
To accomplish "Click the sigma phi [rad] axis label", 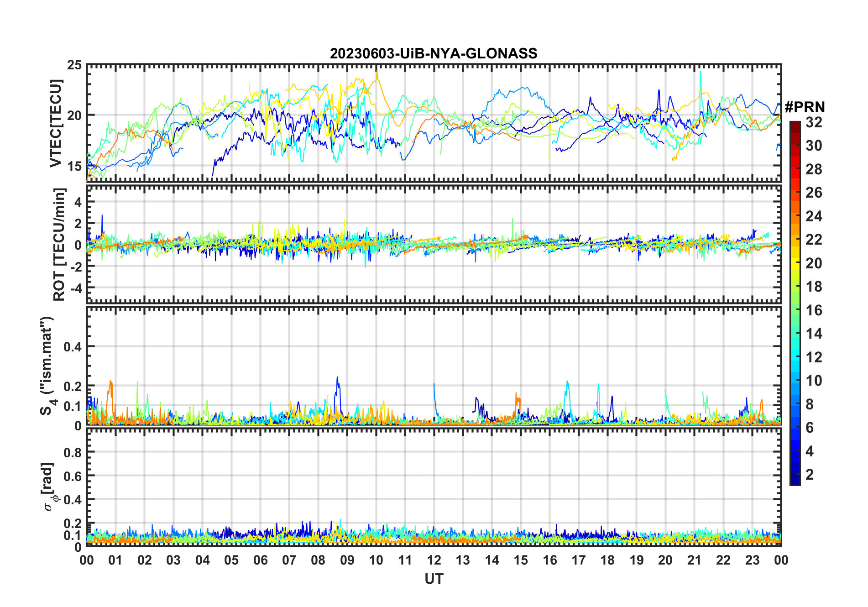I will click(48, 487).
